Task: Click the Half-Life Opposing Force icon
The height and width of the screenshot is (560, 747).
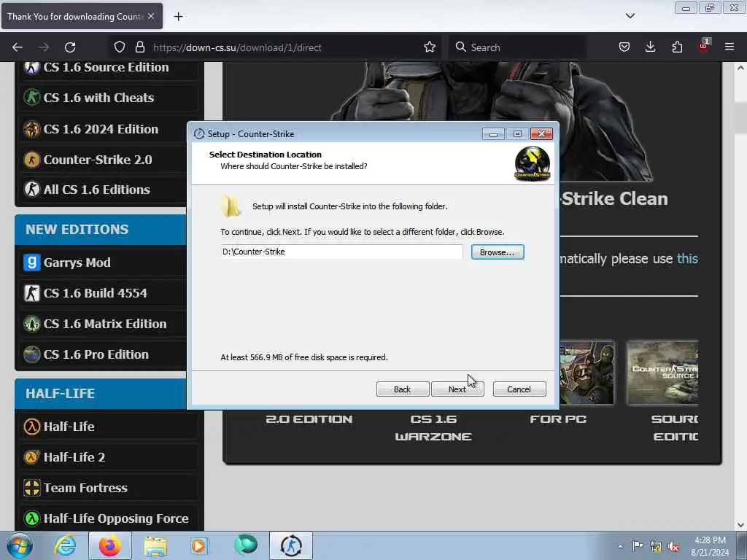Action: point(32,518)
